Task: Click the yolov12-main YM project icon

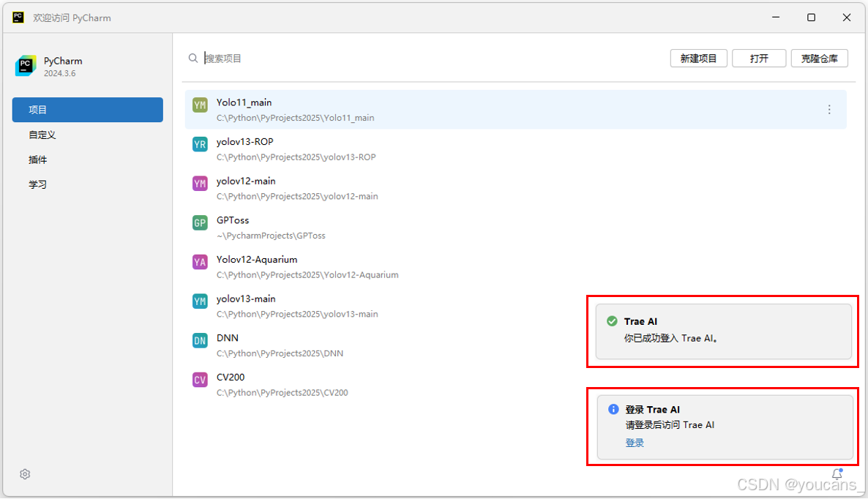Action: (200, 184)
